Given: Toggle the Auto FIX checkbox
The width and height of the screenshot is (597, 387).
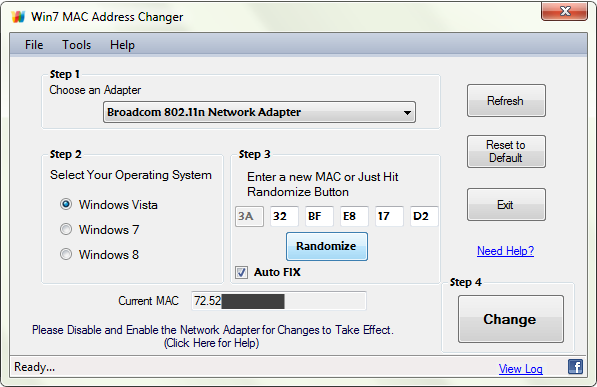Looking at the screenshot, I should pyautogui.click(x=241, y=272).
